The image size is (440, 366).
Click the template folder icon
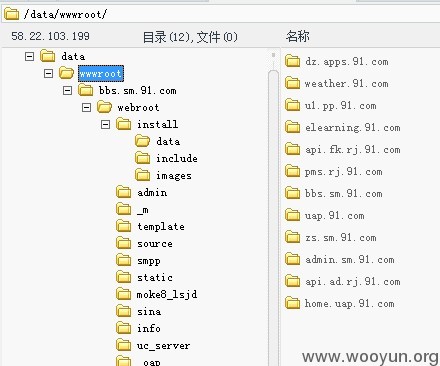[124, 226]
